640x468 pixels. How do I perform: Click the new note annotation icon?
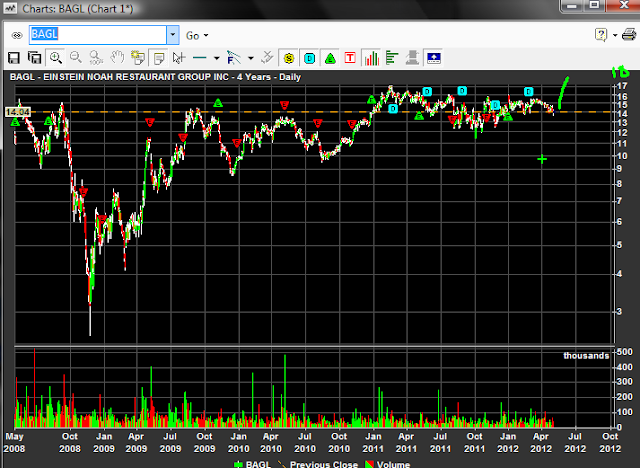pyautogui.click(x=138, y=58)
